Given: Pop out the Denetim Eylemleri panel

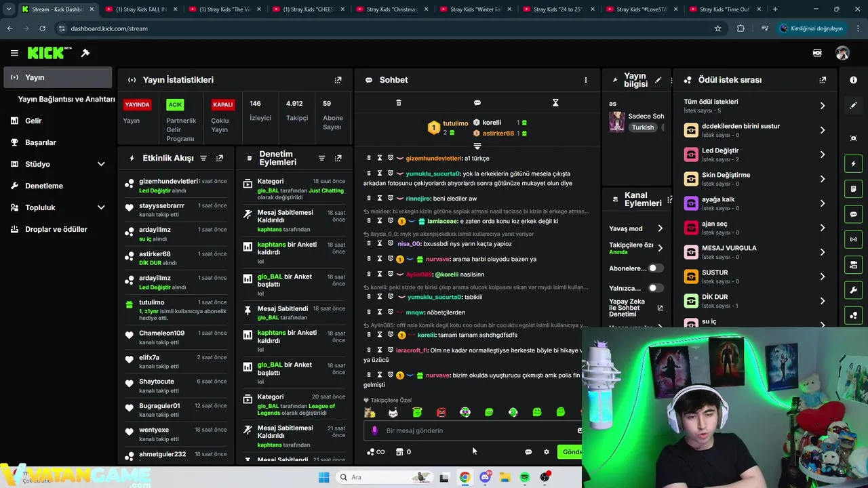Looking at the screenshot, I should (x=338, y=158).
